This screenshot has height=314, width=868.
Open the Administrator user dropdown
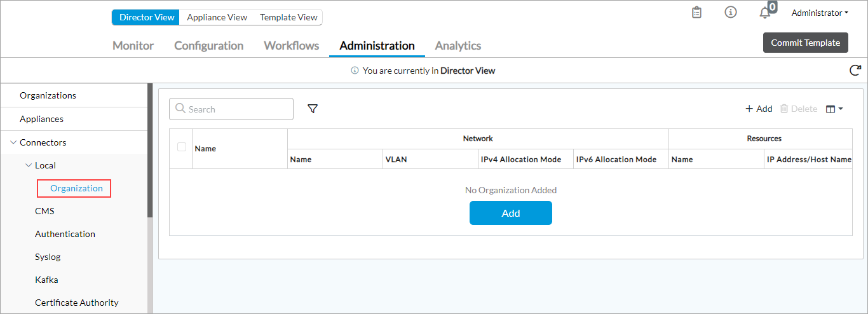pyautogui.click(x=820, y=13)
